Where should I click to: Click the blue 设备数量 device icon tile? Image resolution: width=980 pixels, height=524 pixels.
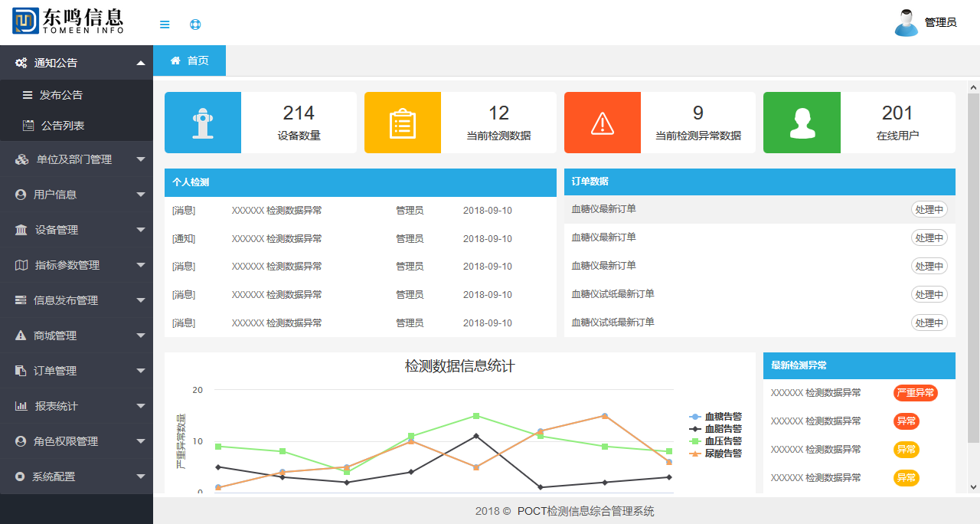click(203, 123)
